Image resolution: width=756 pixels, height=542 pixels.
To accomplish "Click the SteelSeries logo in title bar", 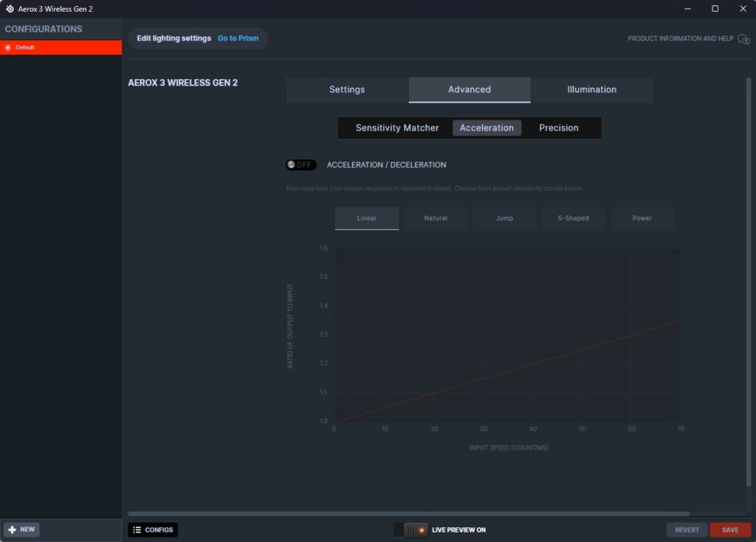I will click(x=10, y=9).
